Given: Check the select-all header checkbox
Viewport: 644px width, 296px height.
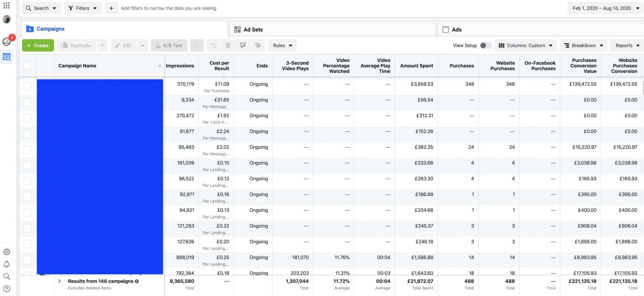Looking at the screenshot, I should pos(28,66).
